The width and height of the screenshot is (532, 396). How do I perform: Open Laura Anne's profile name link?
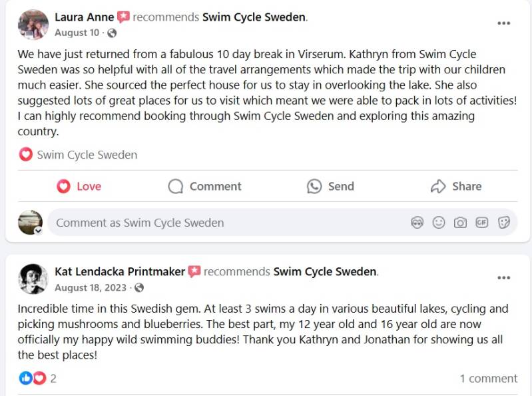point(84,17)
